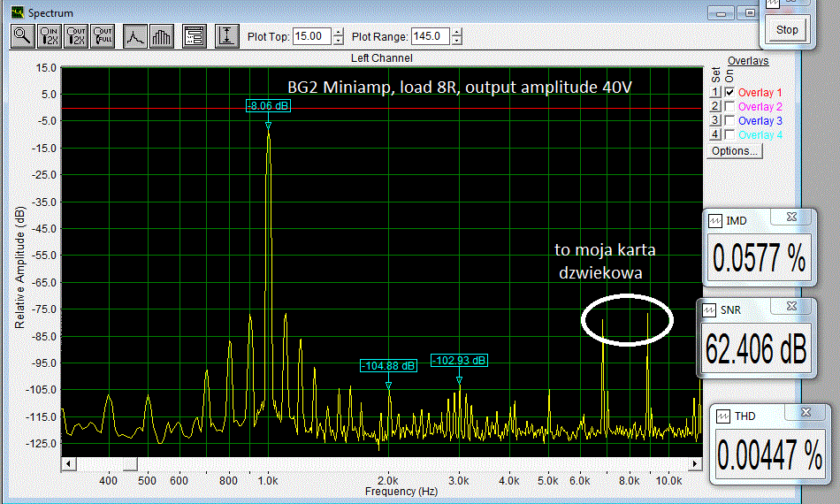
Task: Click the Relative Amplitude (dB) axis label
Action: click(x=19, y=267)
